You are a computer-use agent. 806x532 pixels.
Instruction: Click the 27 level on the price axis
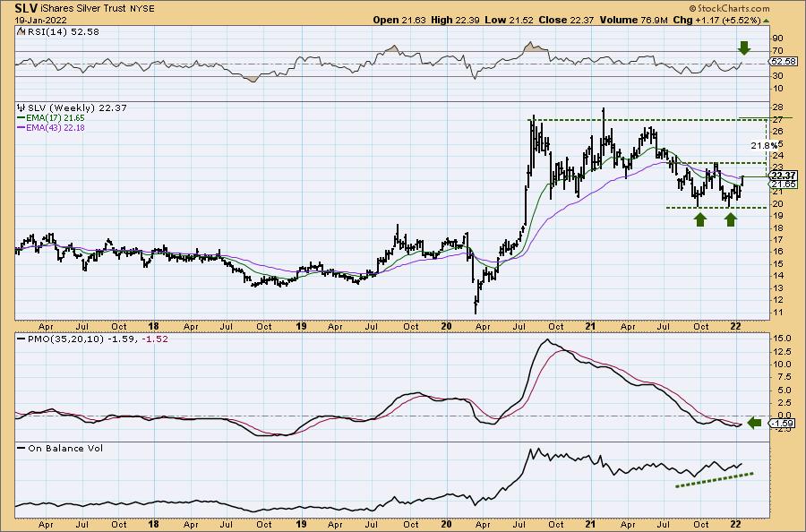click(x=776, y=120)
